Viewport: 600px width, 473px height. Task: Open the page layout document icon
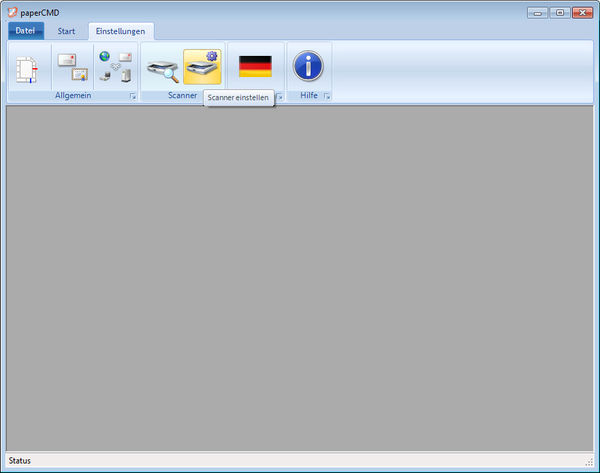tap(27, 69)
